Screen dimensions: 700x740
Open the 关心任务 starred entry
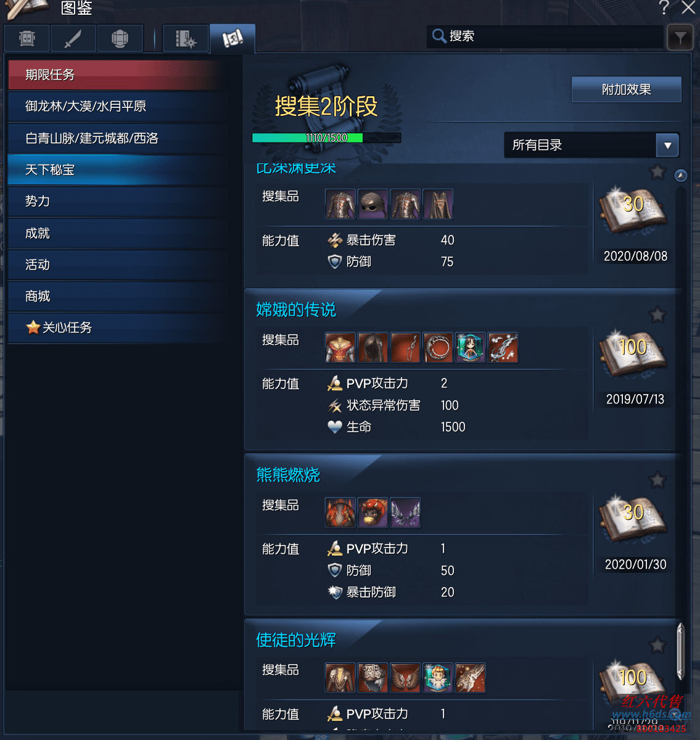tap(122, 327)
